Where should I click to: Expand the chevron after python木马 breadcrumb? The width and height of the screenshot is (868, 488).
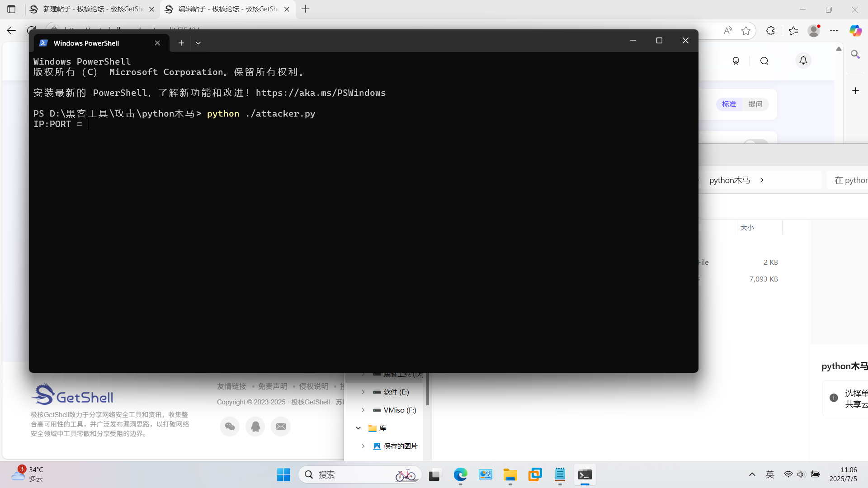762,180
